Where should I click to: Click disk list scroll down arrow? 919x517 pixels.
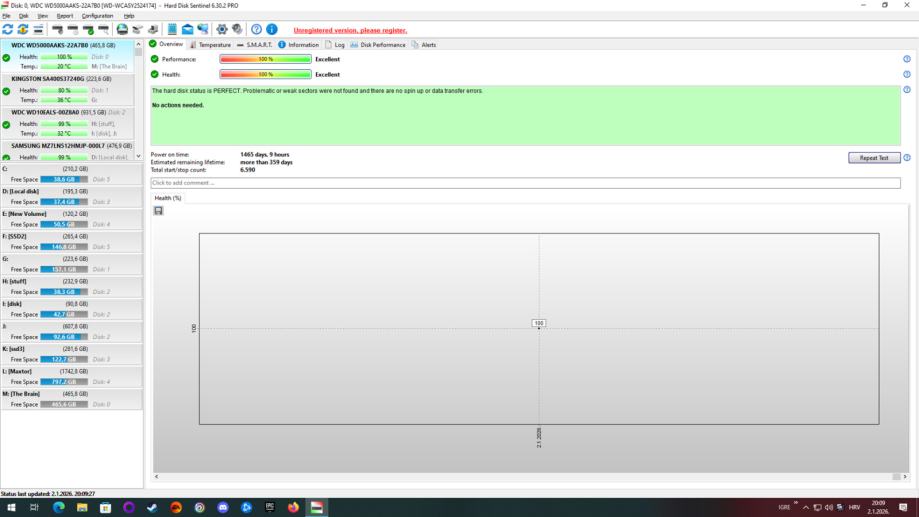138,157
